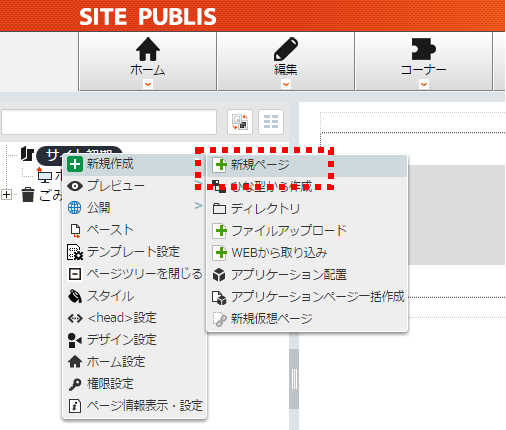The width and height of the screenshot is (506, 430).
Task: Click the site root books icon
Action: [27, 154]
